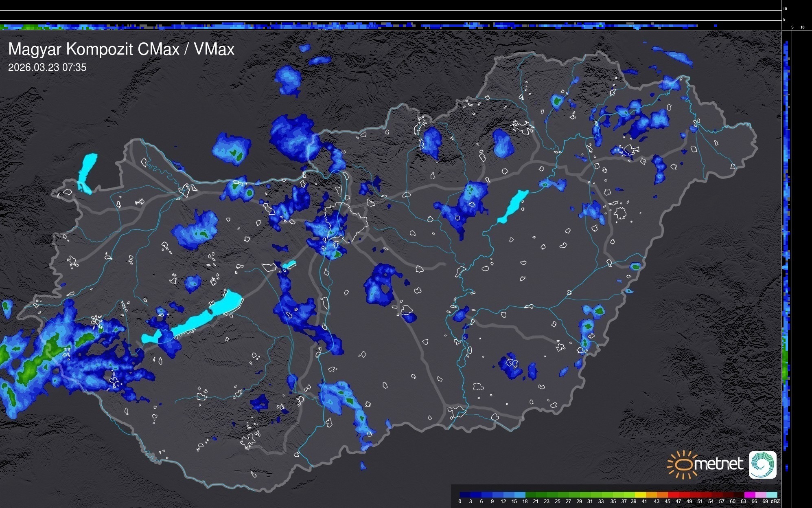Screen dimensions: 812x508
Task: Click the large blue echo north of Danube bend
Action: click(x=293, y=136)
